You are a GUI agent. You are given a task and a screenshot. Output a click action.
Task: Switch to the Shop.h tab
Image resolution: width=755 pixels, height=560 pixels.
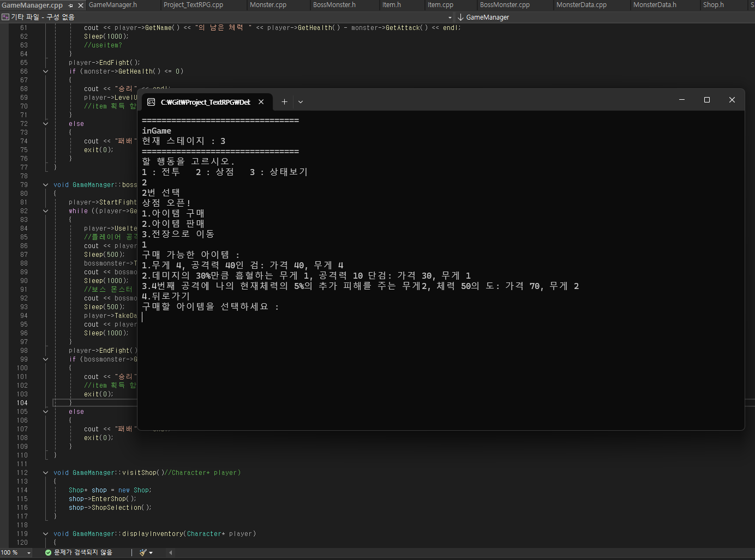714,5
